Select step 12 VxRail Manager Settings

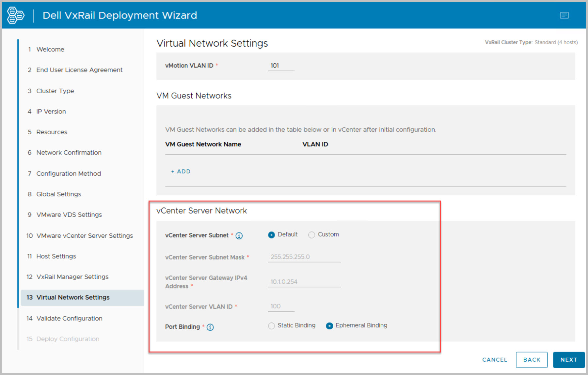72,277
